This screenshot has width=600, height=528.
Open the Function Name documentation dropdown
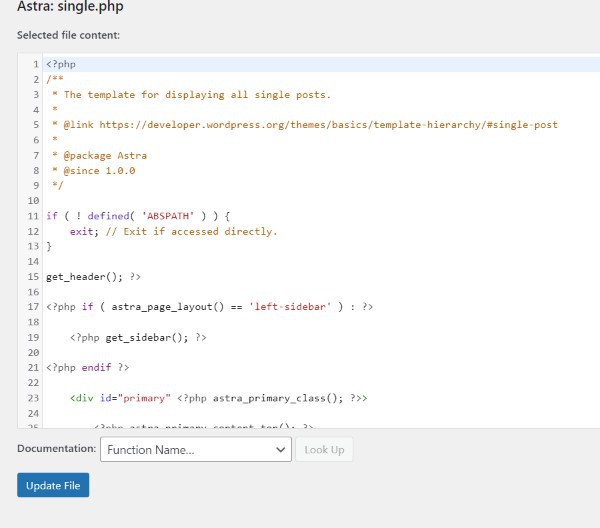click(x=196, y=449)
